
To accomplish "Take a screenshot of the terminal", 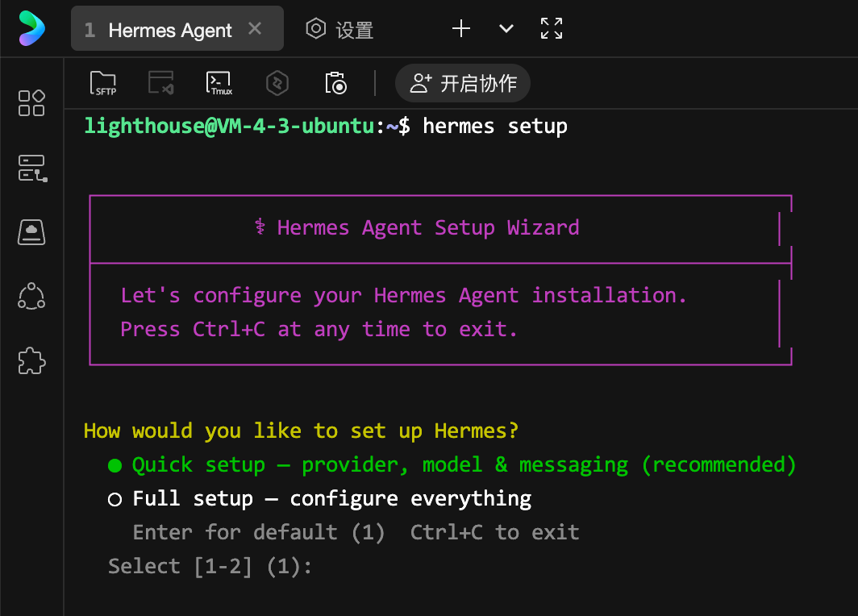I will (335, 83).
